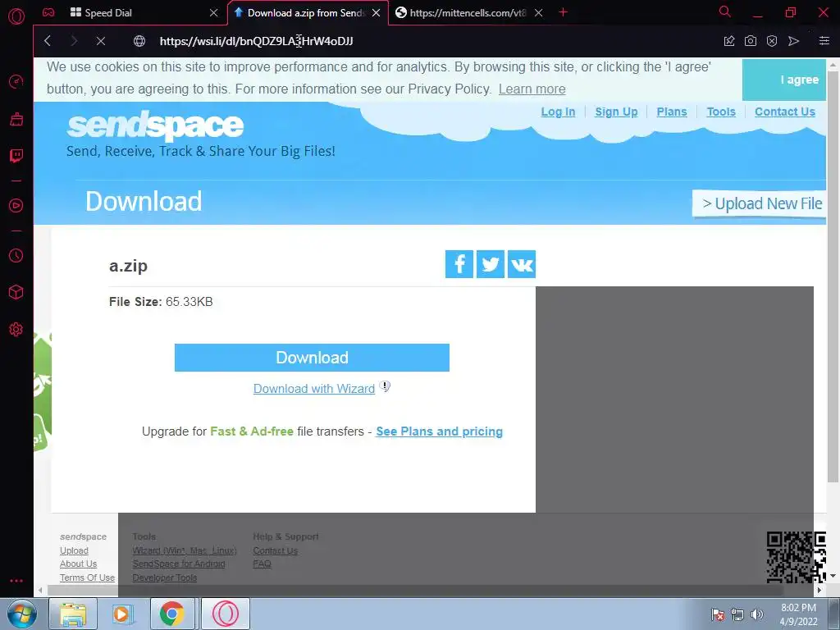
Task: Click the sendspace logo
Action: 155,126
